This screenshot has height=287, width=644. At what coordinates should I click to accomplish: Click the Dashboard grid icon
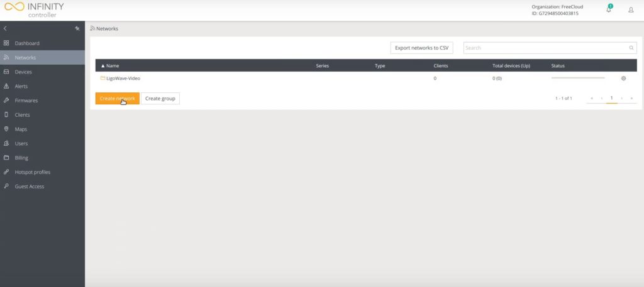pyautogui.click(x=6, y=43)
